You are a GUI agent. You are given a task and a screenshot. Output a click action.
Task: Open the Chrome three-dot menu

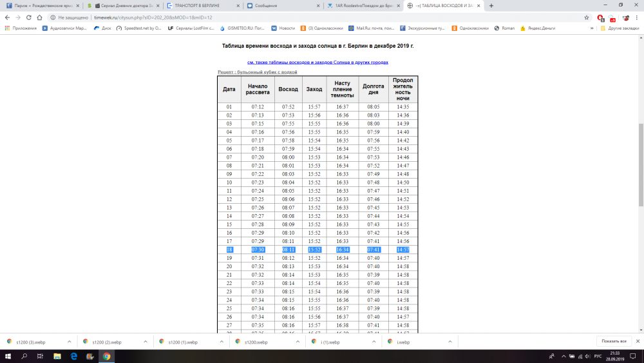point(636,17)
